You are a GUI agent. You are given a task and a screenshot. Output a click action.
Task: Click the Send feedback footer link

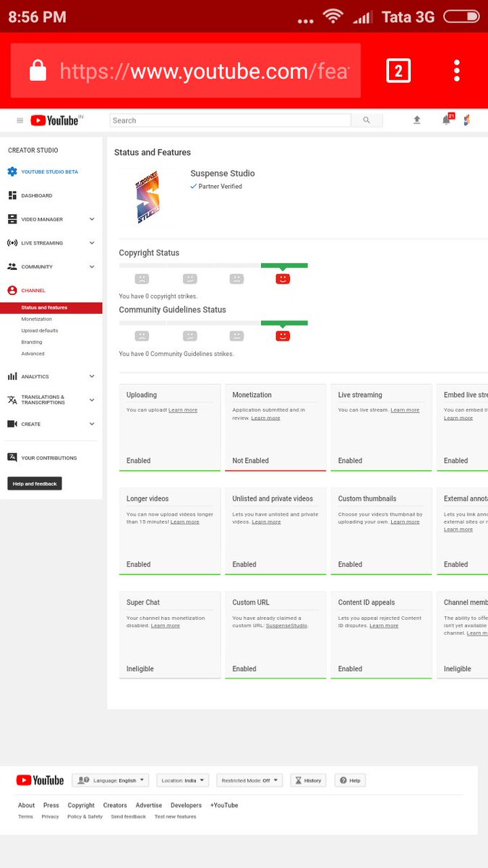pyautogui.click(x=128, y=817)
